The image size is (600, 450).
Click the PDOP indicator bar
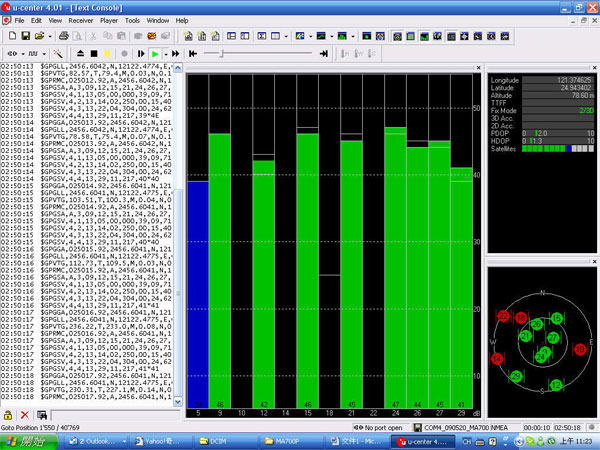pos(558,133)
